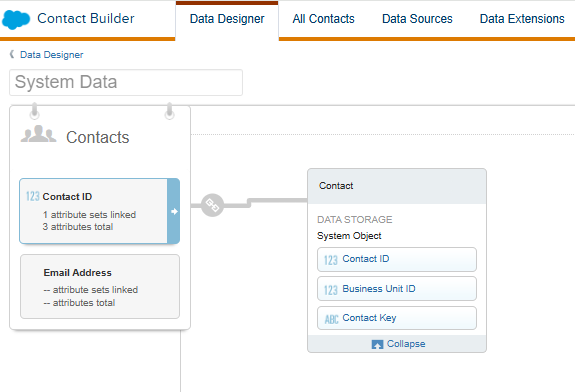Image resolution: width=575 pixels, height=392 pixels.
Task: Click '-- attribute sets linked' text
Action: click(x=91, y=290)
